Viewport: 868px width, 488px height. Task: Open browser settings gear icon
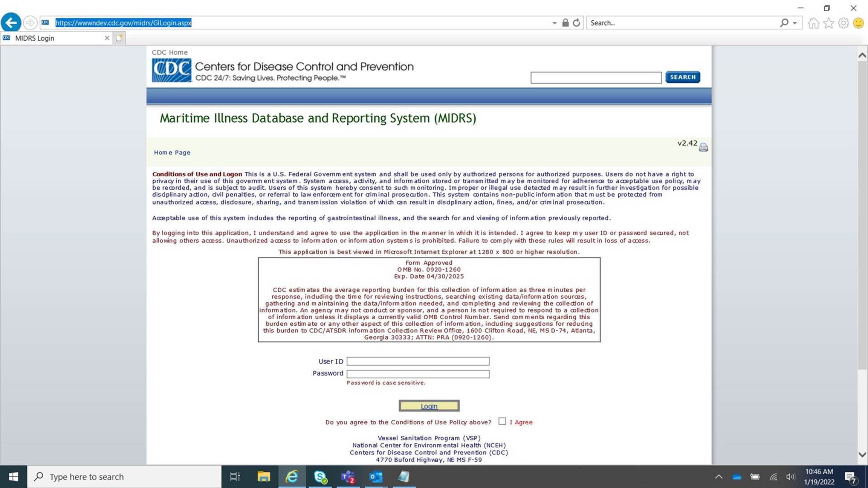(844, 23)
